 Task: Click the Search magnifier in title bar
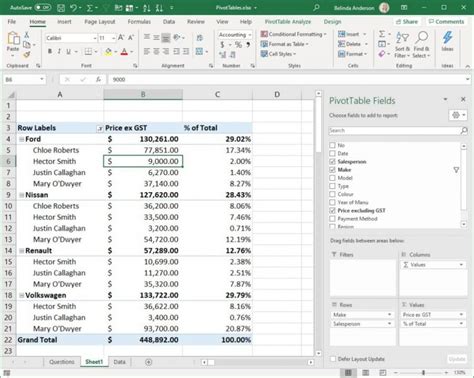pyautogui.click(x=316, y=7)
